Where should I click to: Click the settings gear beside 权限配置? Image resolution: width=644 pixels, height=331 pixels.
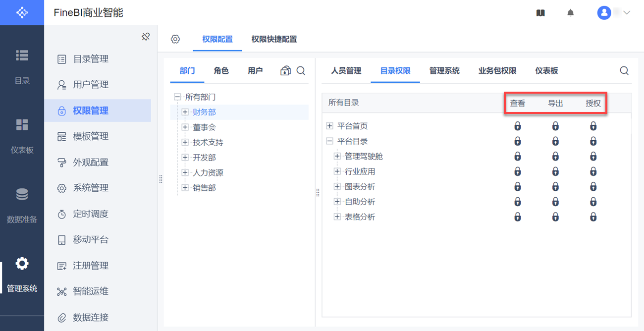click(x=175, y=39)
